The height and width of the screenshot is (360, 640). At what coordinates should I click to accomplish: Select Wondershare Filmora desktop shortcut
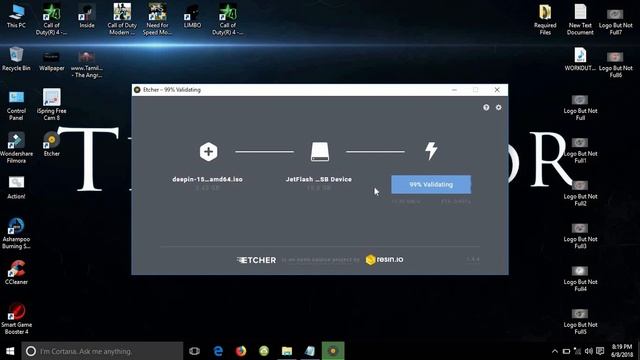[x=16, y=148]
